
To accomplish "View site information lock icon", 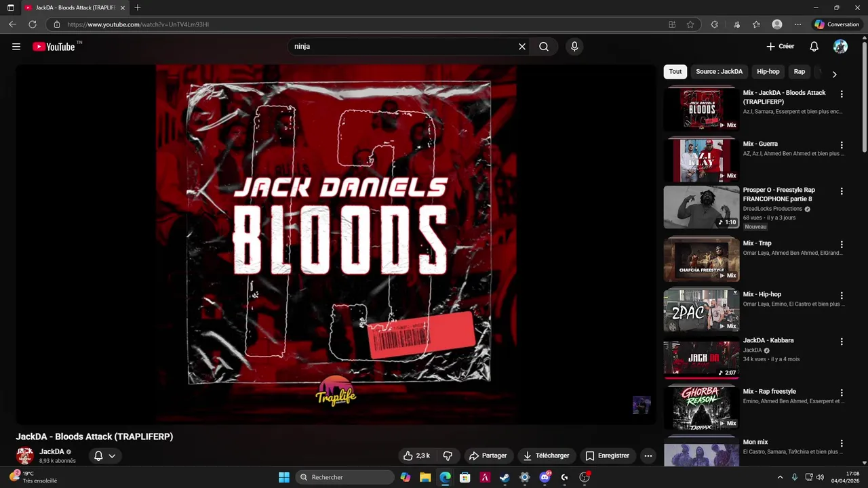I will click(x=57, y=24).
